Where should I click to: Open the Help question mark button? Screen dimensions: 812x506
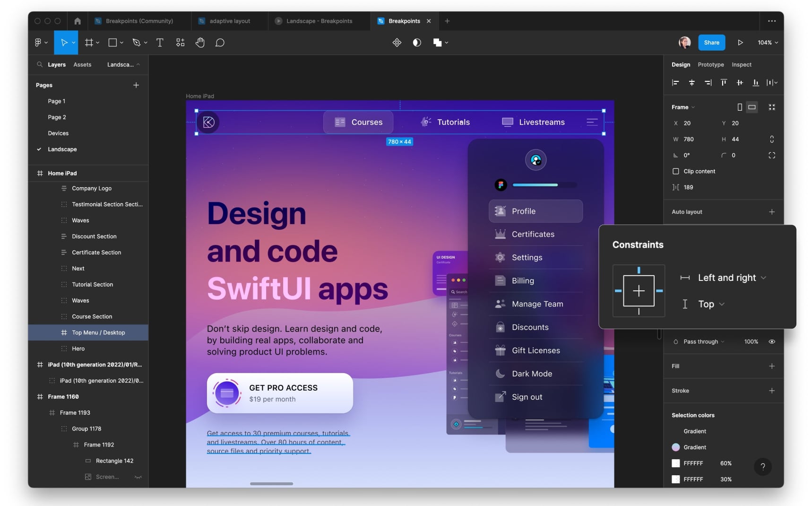pyautogui.click(x=762, y=467)
